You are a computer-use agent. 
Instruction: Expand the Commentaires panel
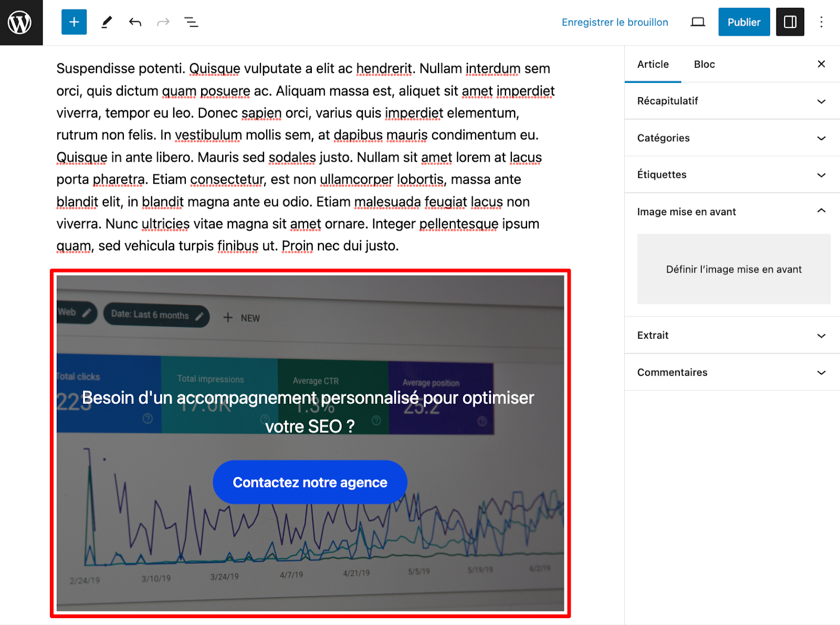[x=732, y=372]
